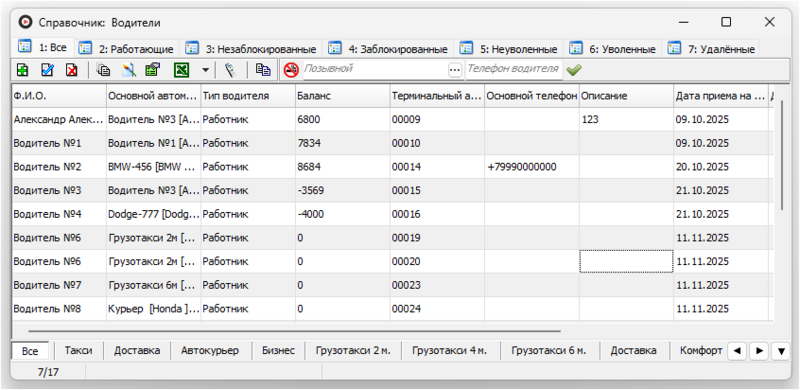
Task: Switch to tab 4: Заблокированные
Action: tap(389, 49)
